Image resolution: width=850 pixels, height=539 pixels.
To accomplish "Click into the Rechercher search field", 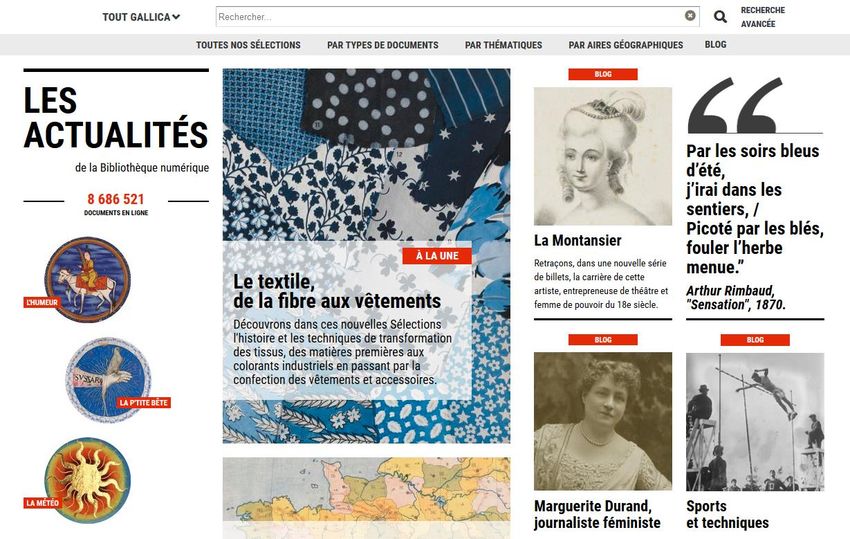I will pos(449,16).
